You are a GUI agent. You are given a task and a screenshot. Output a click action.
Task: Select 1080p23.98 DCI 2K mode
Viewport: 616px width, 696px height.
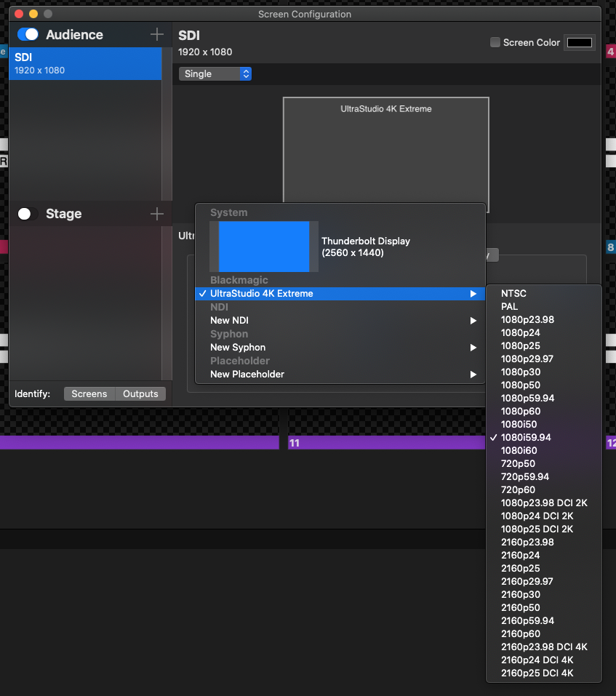(x=544, y=503)
